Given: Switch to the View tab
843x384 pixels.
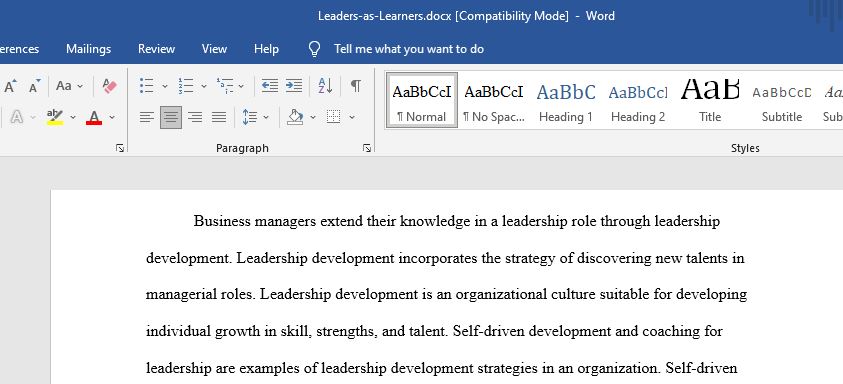Looking at the screenshot, I should pyautogui.click(x=214, y=49).
